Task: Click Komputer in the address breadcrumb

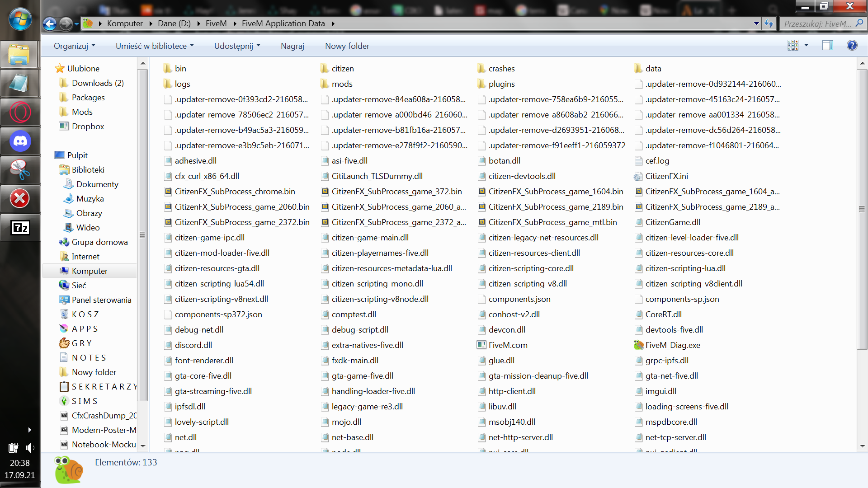Action: coord(125,23)
